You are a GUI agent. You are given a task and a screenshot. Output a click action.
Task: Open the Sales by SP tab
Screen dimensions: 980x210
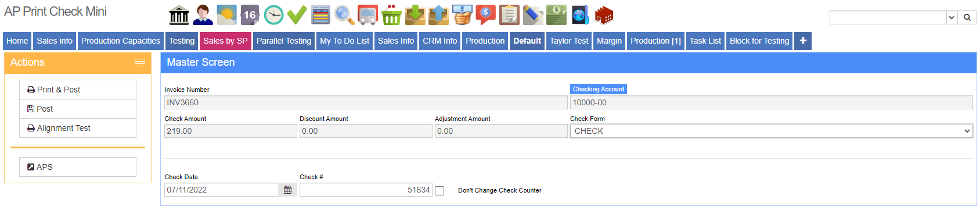tap(225, 41)
